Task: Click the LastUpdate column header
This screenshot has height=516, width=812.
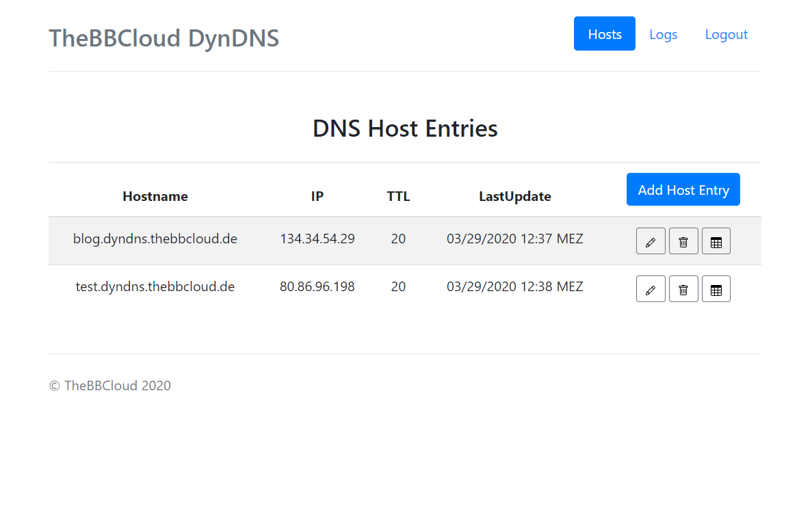Action: click(514, 196)
